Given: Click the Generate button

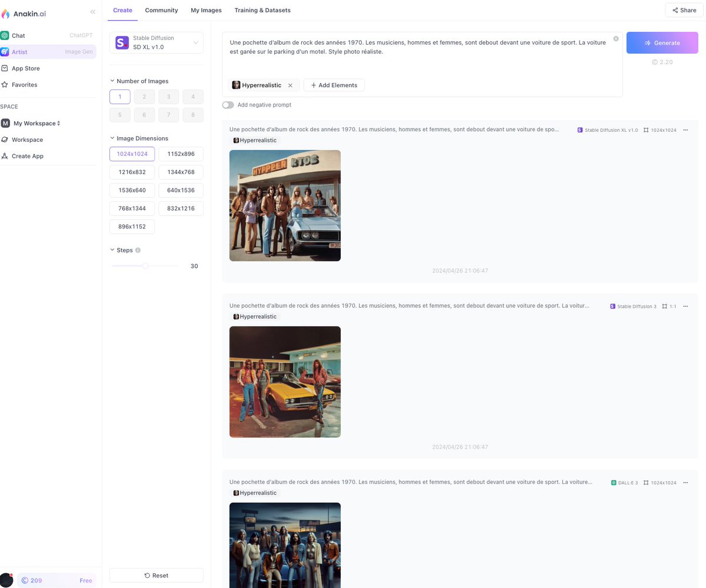Looking at the screenshot, I should tap(662, 43).
